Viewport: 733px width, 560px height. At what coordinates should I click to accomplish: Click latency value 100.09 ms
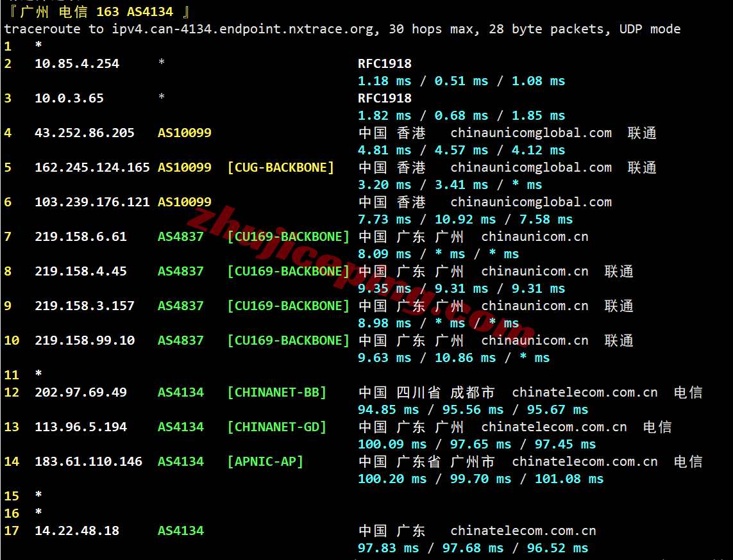(392, 444)
